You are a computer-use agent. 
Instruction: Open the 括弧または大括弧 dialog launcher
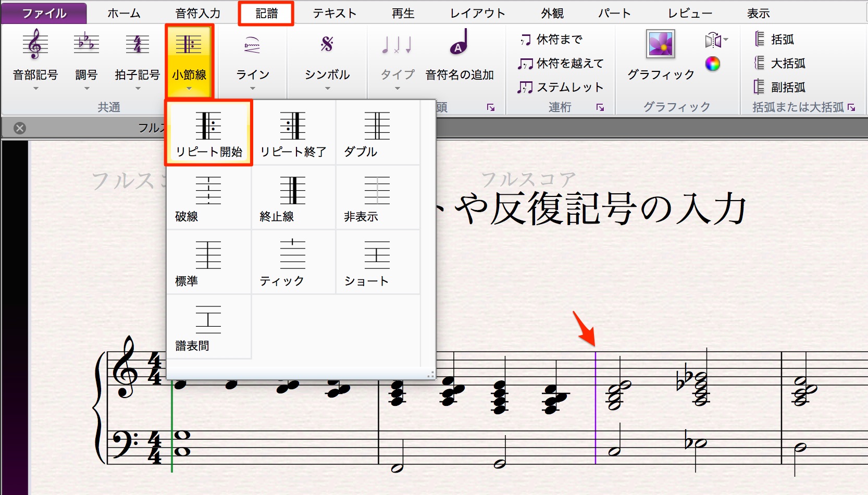[851, 107]
